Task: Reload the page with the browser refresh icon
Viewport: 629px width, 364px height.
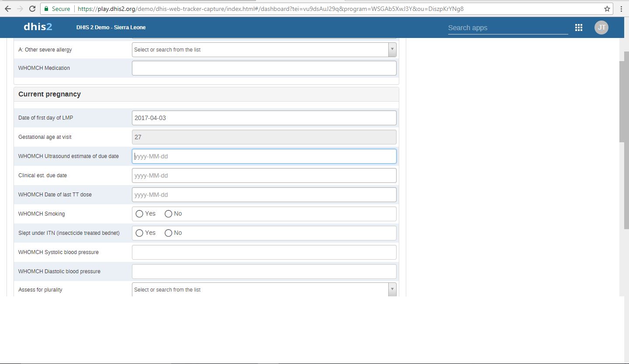Action: click(32, 9)
